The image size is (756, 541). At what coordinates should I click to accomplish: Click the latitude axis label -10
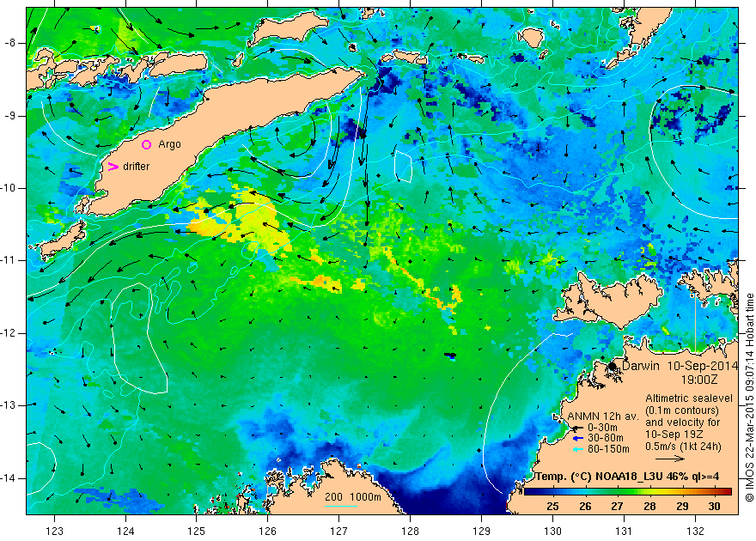pos(9,188)
